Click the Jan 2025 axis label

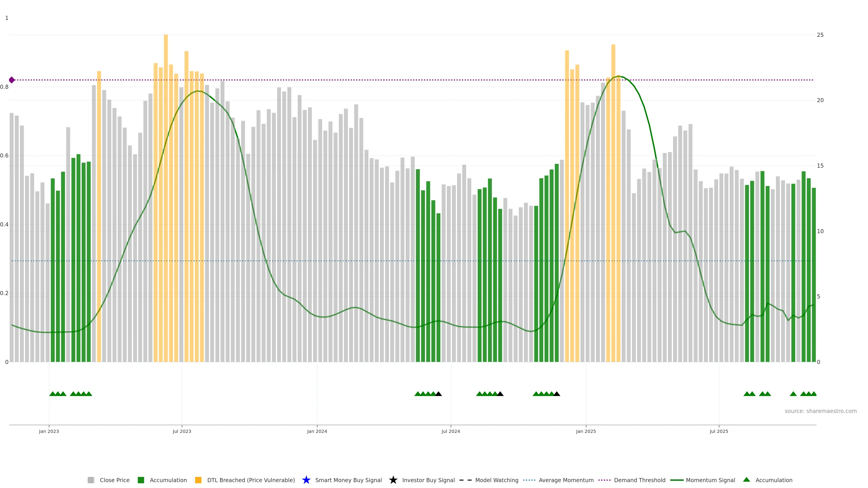(586, 431)
